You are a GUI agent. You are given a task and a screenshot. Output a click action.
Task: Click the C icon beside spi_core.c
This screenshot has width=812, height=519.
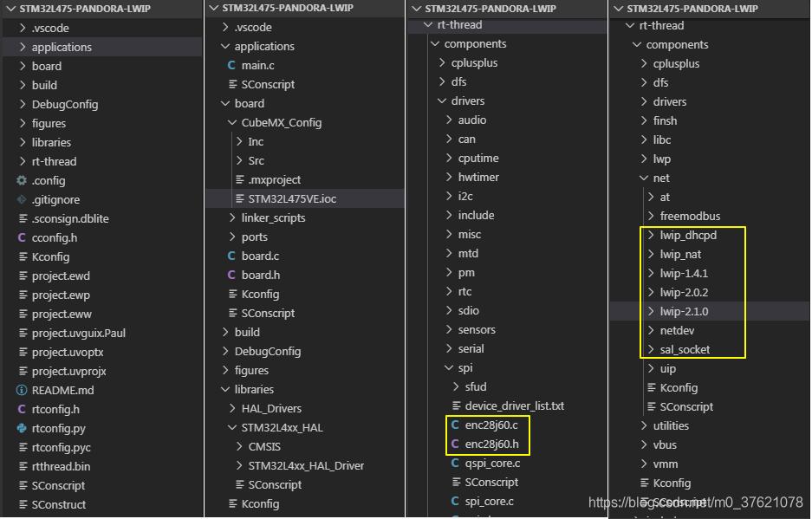[x=455, y=501]
